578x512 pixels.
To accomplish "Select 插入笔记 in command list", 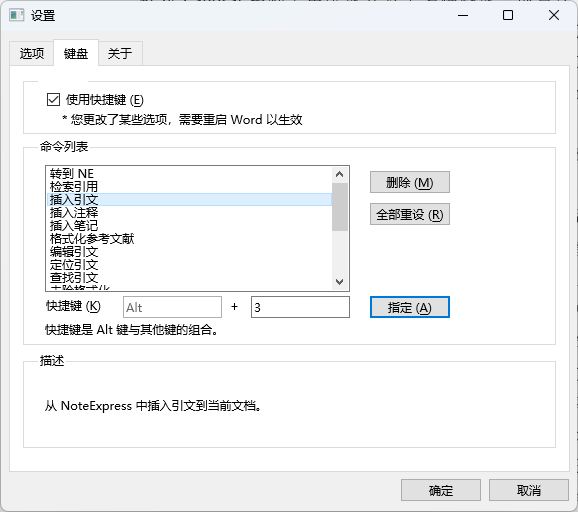I will pos(189,226).
